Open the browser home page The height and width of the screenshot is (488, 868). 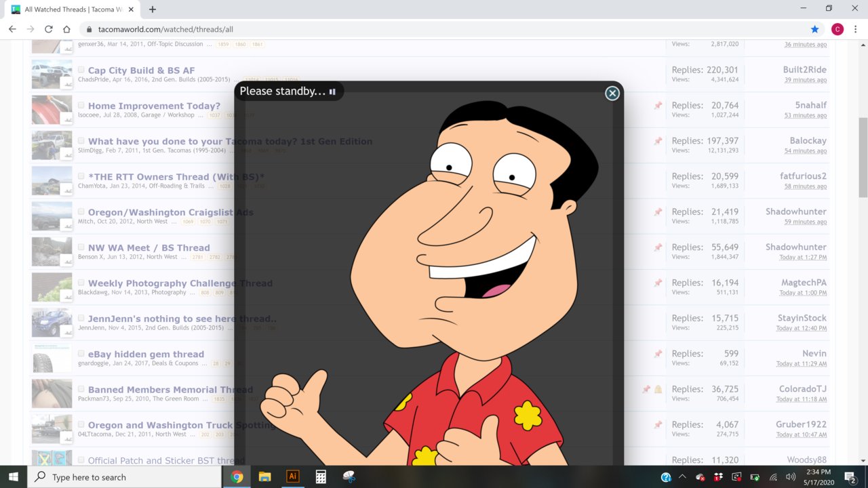[x=66, y=29]
